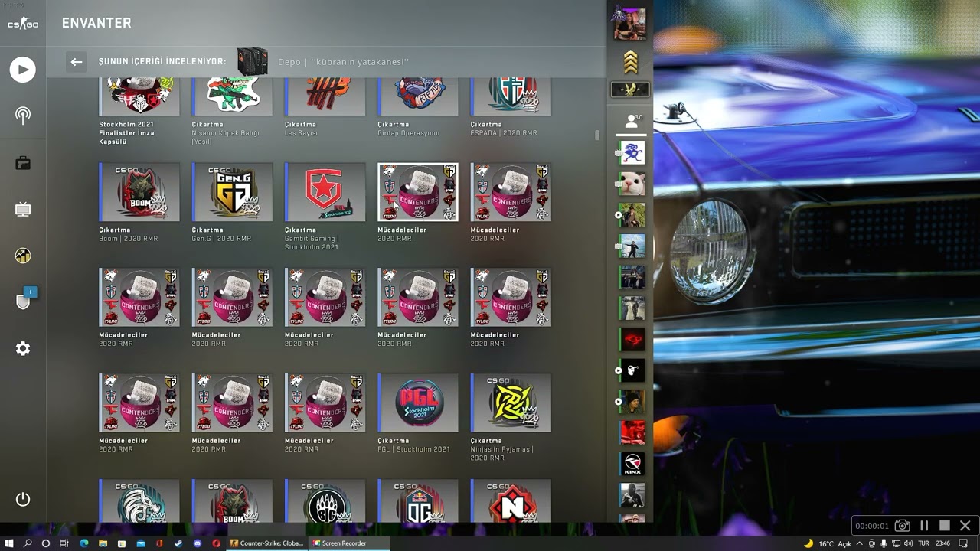This screenshot has width=980, height=551.
Task: Close the screen recorder overlay
Action: point(965,526)
